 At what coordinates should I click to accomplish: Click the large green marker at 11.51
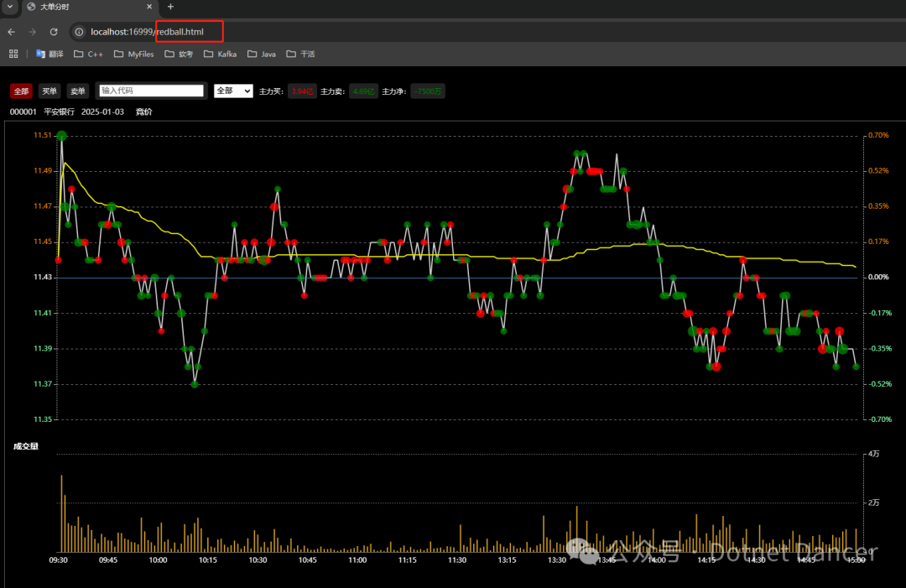pyautogui.click(x=62, y=136)
